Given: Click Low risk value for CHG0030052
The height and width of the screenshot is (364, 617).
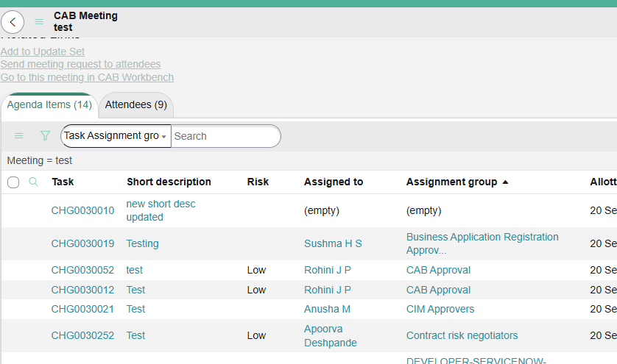Looking at the screenshot, I should pyautogui.click(x=256, y=270).
